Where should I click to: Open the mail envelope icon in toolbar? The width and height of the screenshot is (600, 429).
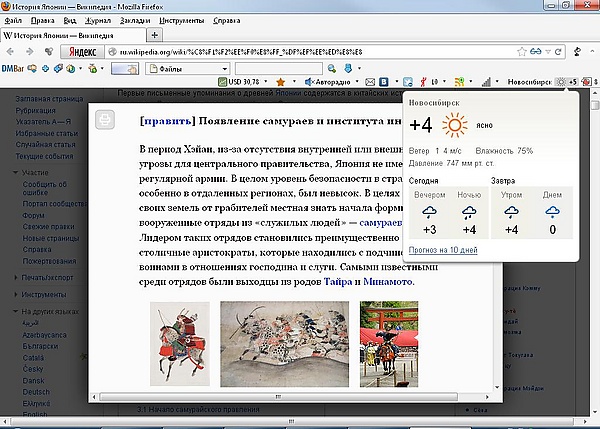tap(370, 82)
